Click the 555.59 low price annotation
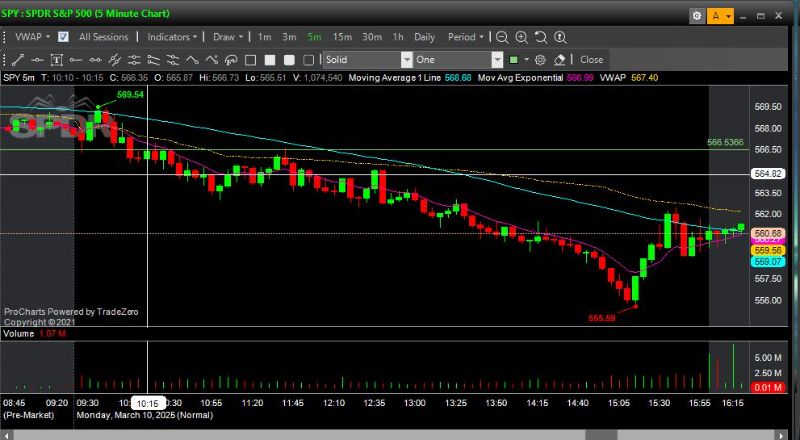 click(602, 318)
